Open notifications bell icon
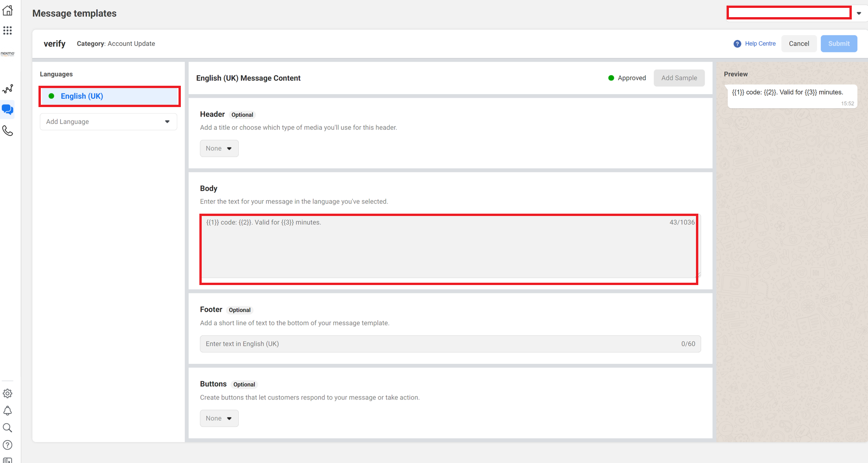868x463 pixels. point(8,411)
